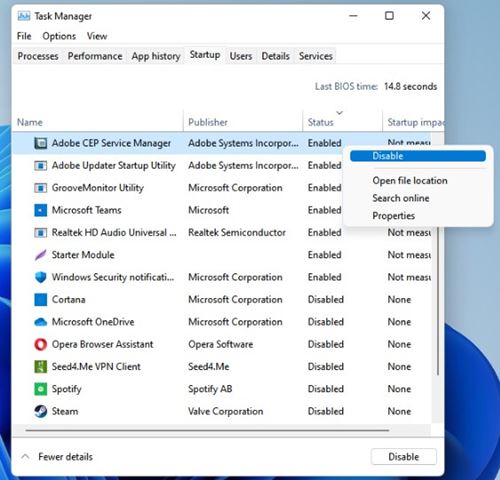Select the Microsoft Teams icon
The image size is (500, 480).
(41, 210)
